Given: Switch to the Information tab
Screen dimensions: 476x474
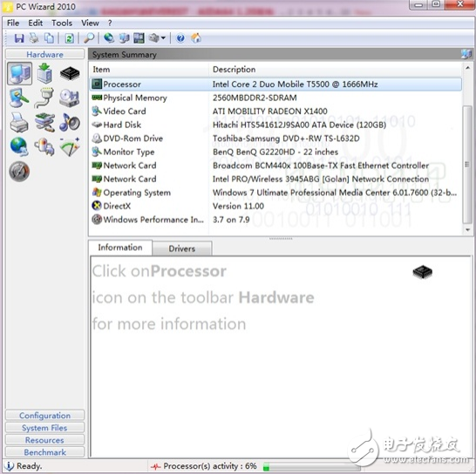Looking at the screenshot, I should tap(120, 247).
